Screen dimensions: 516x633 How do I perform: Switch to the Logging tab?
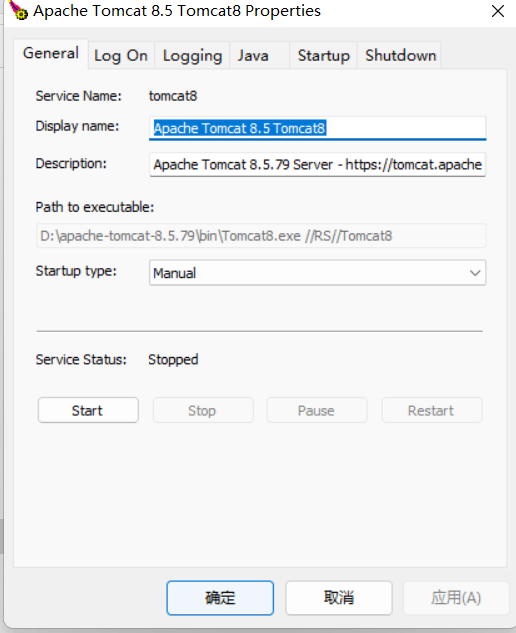[192, 56]
